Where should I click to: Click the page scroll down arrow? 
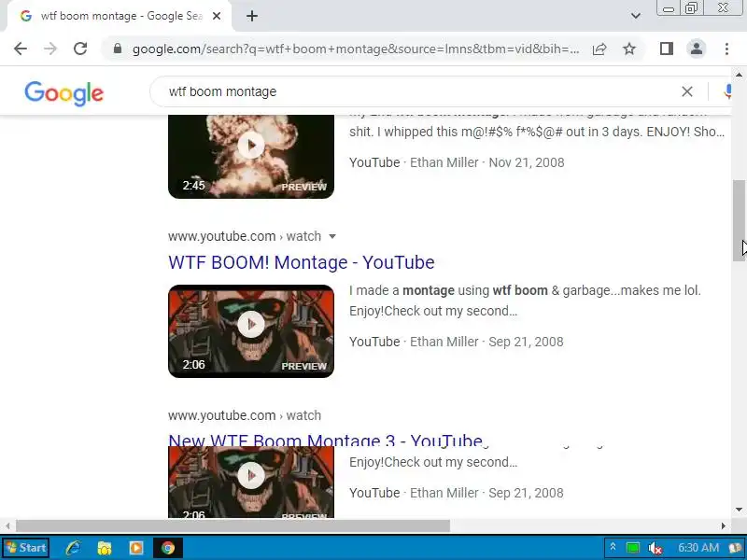point(739,510)
